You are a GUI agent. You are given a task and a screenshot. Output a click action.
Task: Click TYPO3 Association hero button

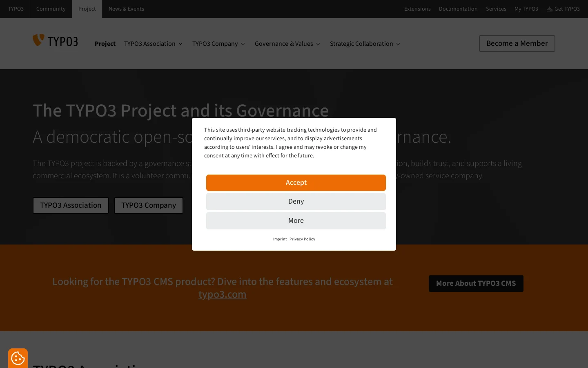(71, 205)
